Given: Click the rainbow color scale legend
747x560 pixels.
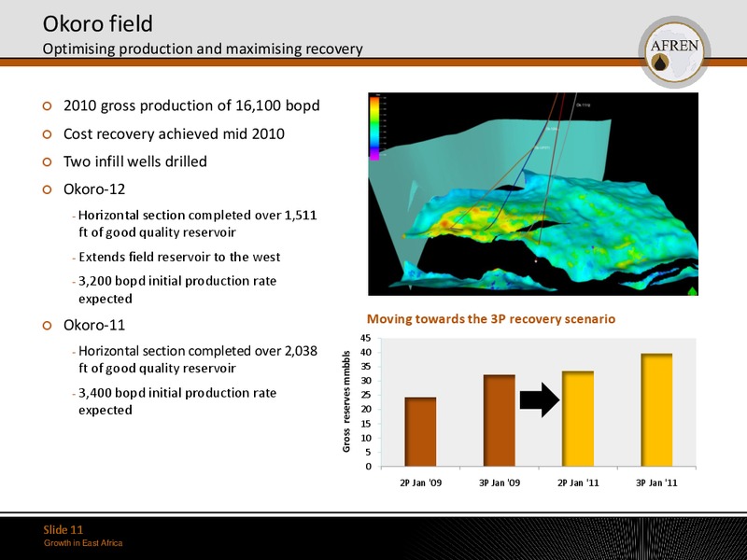Looking at the screenshot, I should (375, 127).
